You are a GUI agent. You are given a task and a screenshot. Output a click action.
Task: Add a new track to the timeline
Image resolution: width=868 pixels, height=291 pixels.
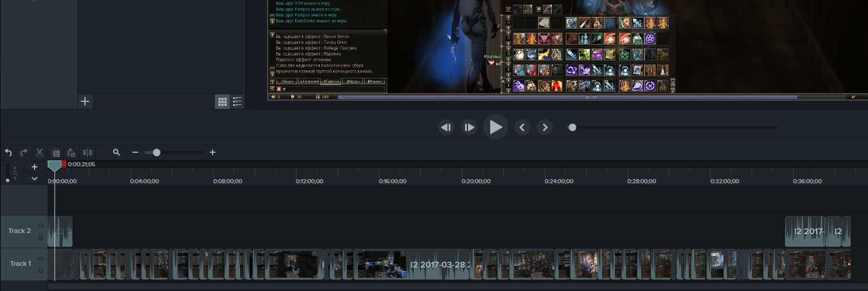[x=35, y=167]
